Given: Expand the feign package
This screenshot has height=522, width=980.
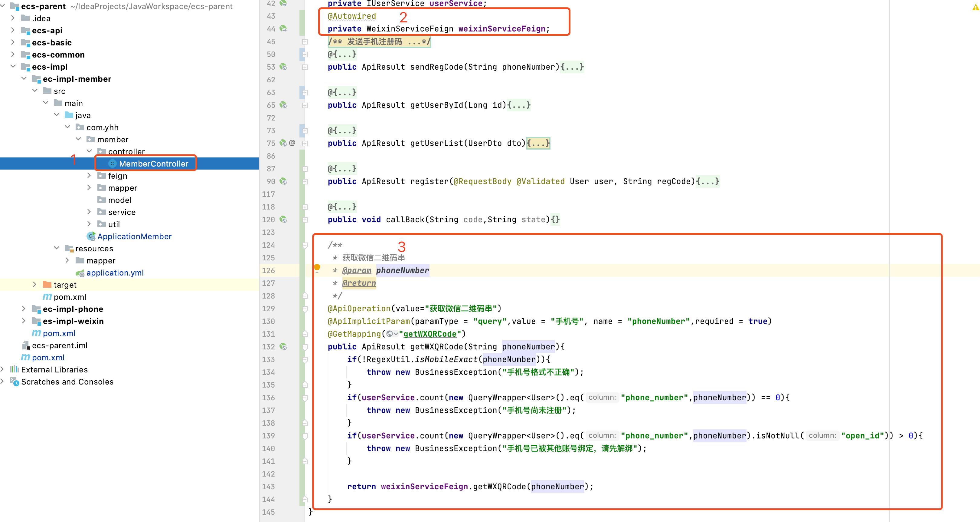Looking at the screenshot, I should [89, 176].
